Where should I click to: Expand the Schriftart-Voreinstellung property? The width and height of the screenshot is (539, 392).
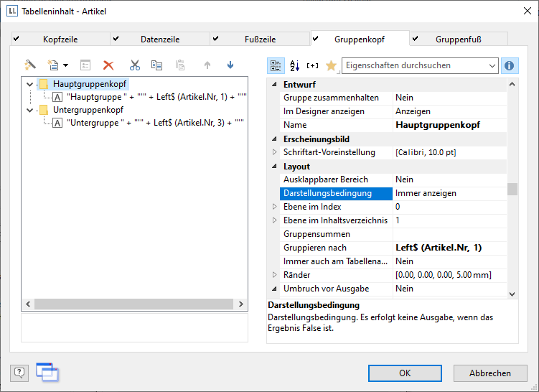274,152
